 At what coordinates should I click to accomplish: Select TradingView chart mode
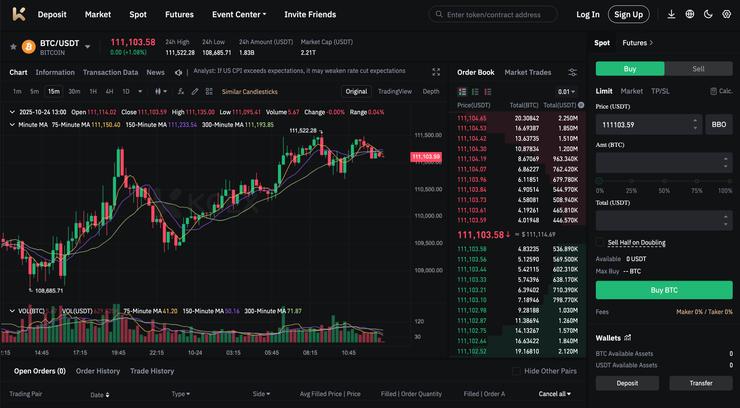click(x=395, y=92)
